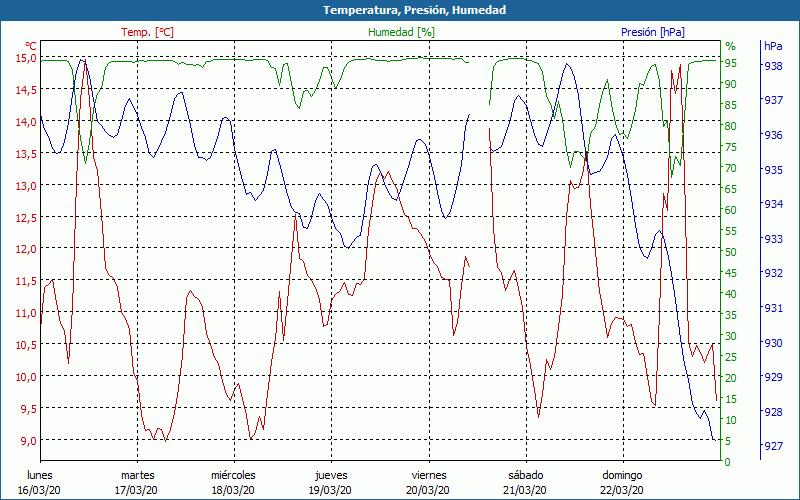Click the 'jueves' day label
The width and height of the screenshot is (800, 500).
[x=331, y=476]
